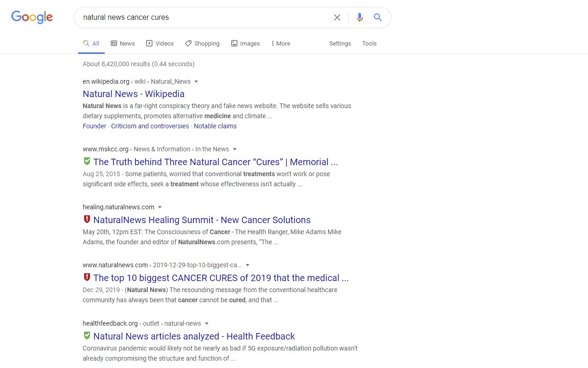
Task: Expand dropdown arrow next to en.wikipedia.org URL
Action: tap(196, 81)
